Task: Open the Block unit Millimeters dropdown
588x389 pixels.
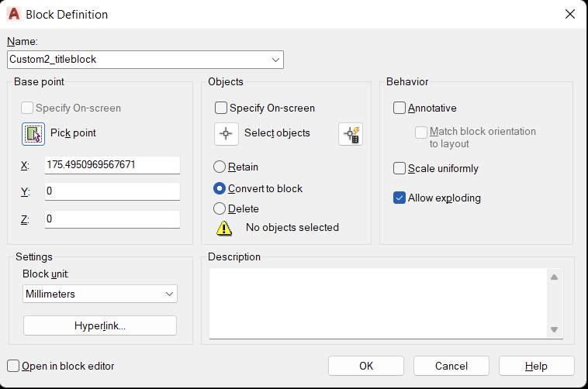Action: 100,294
